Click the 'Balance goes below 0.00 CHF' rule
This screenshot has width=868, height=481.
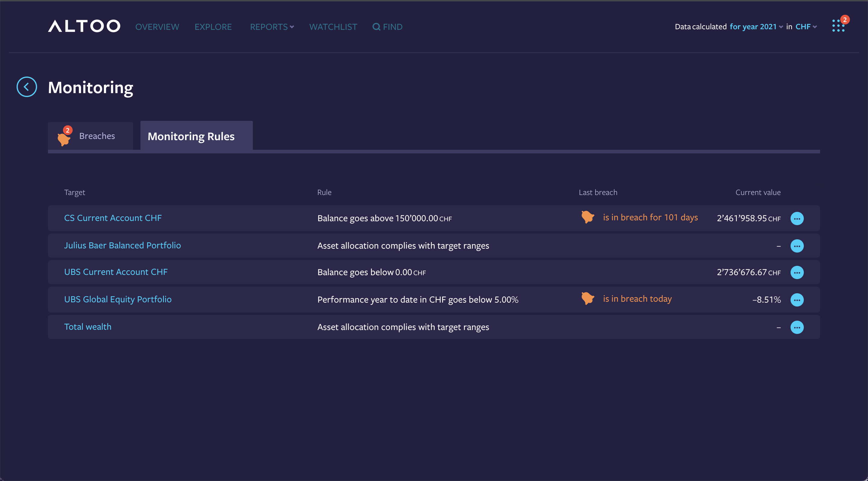click(x=372, y=272)
